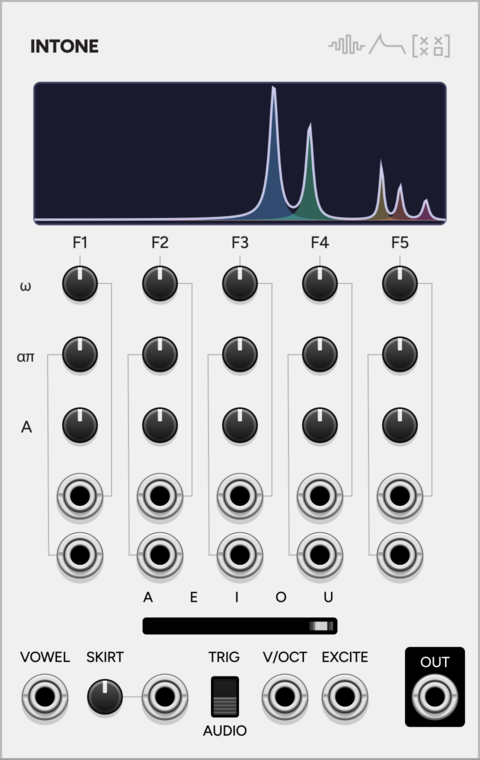Viewport: 480px width, 760px height.
Task: Click the OUT output jack
Action: pyautogui.click(x=435, y=697)
